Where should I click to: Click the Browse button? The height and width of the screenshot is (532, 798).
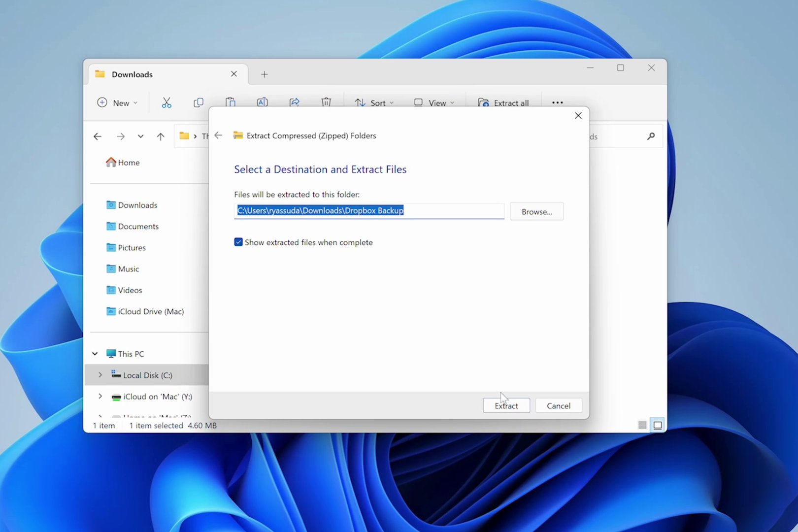point(536,211)
